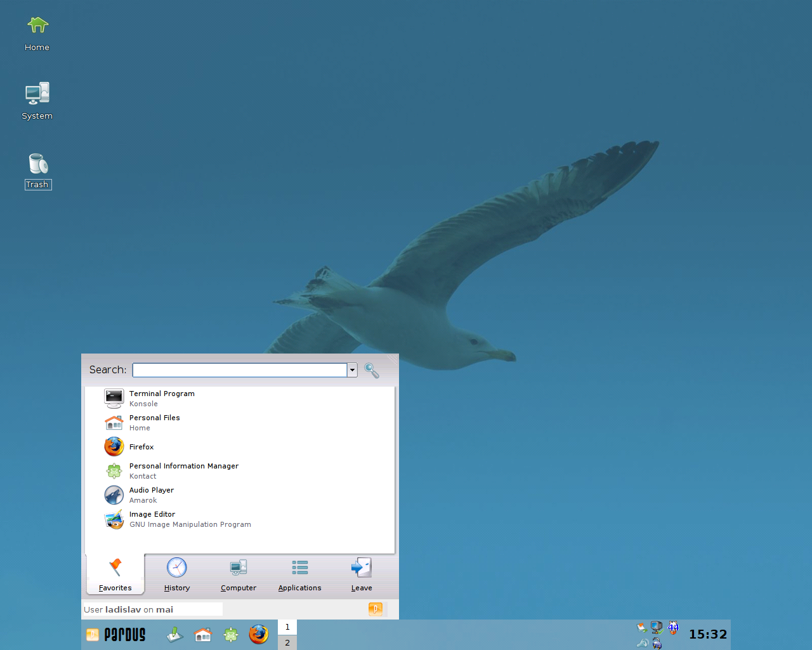Select the Trash desktop icon
The image size is (812, 650).
[38, 171]
